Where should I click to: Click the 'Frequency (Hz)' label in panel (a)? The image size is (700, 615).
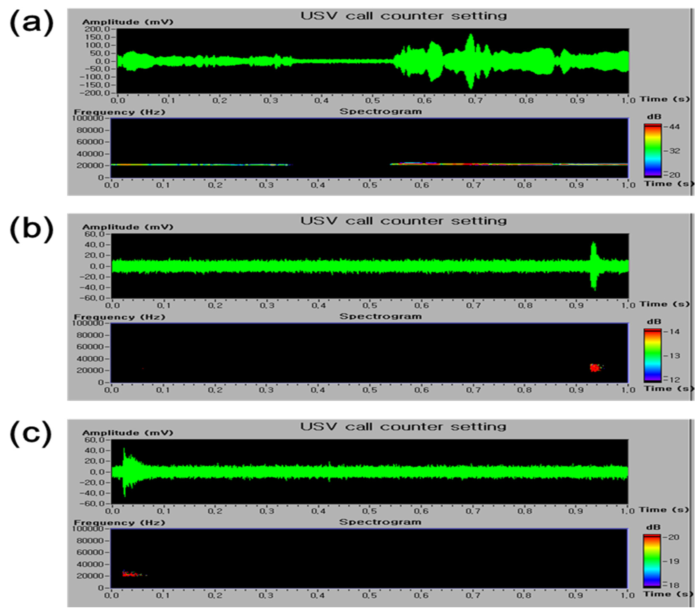click(120, 112)
